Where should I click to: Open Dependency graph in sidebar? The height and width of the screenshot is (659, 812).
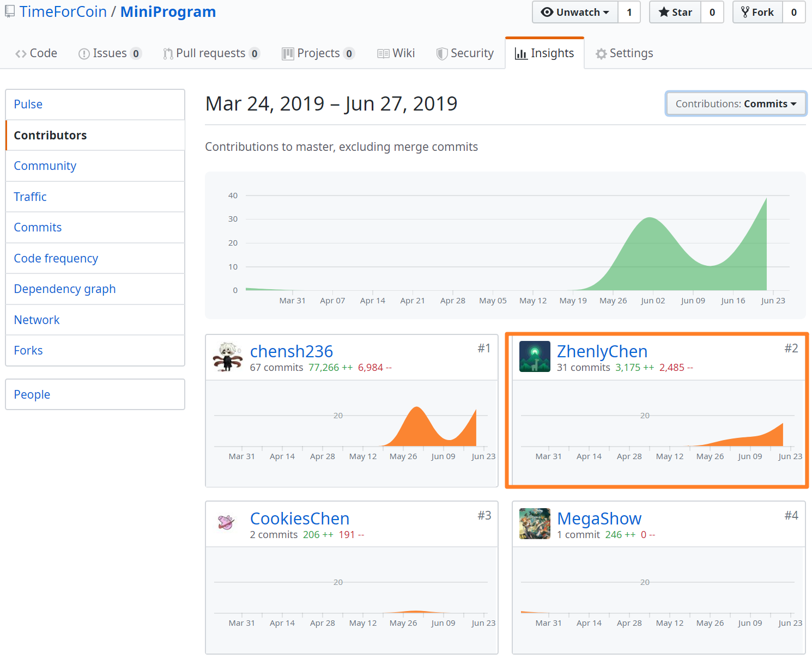[95, 289]
